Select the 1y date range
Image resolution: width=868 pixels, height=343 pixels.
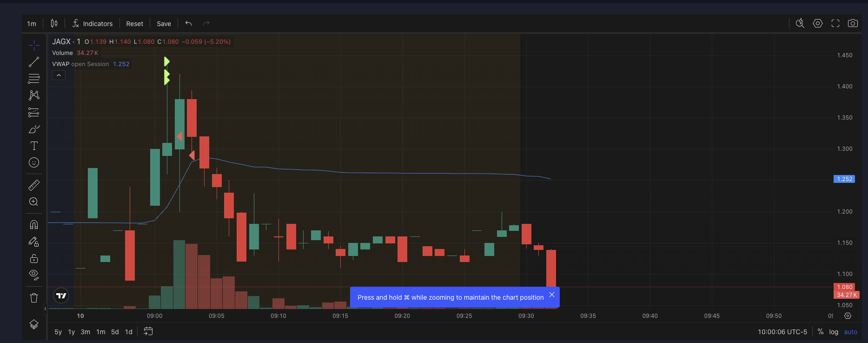click(x=72, y=332)
